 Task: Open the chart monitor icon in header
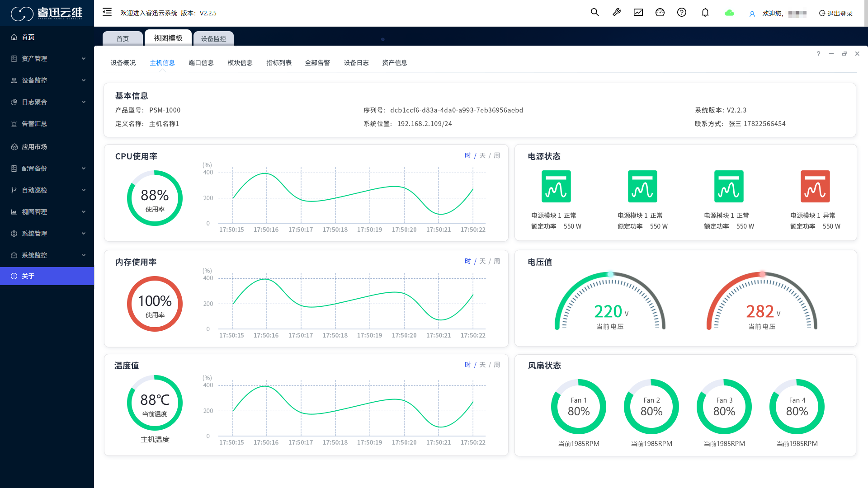(638, 13)
